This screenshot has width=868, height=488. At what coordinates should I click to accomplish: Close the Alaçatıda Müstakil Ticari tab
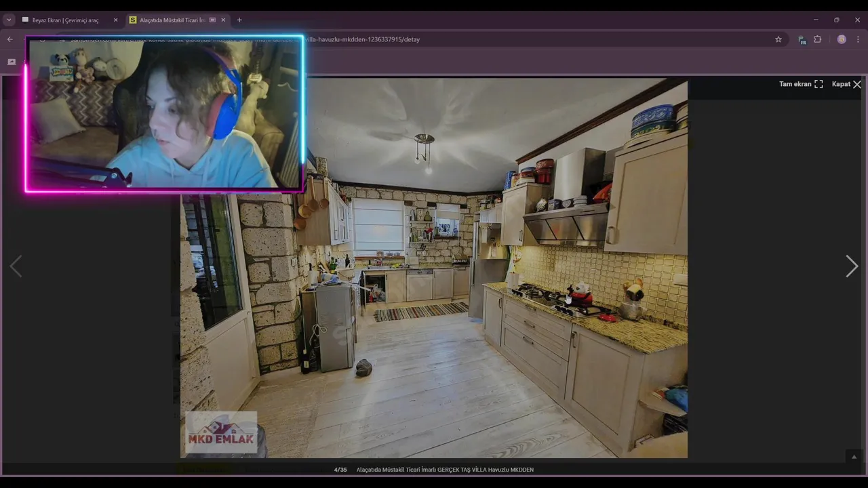pyautogui.click(x=223, y=20)
